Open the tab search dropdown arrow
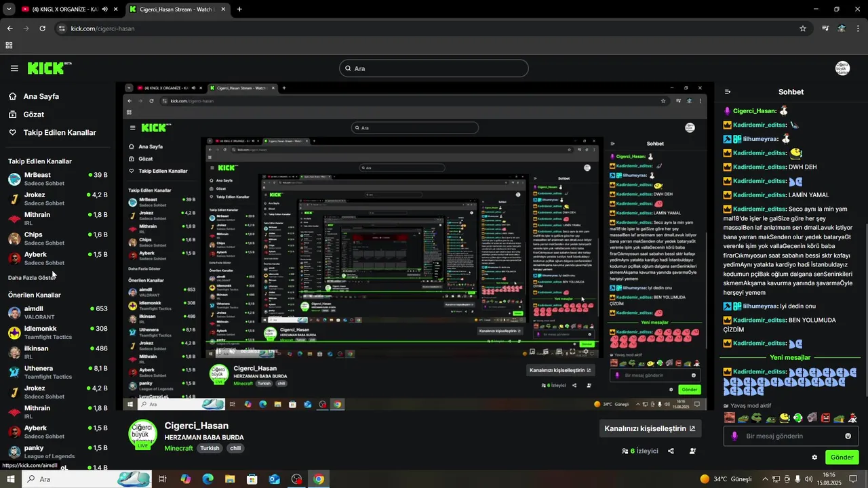 (8, 9)
